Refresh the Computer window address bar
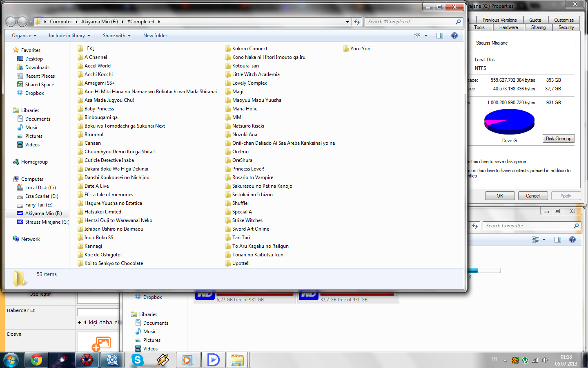 pos(475,226)
